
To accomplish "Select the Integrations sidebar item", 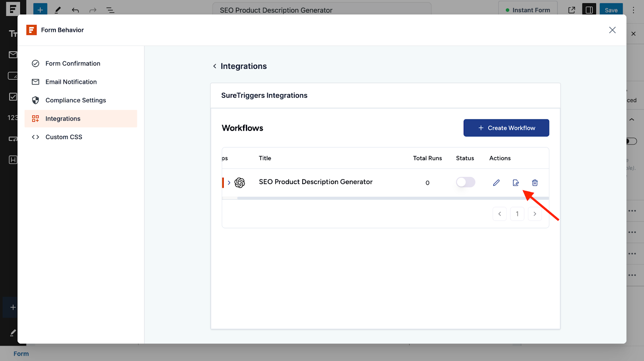I will coord(81,119).
